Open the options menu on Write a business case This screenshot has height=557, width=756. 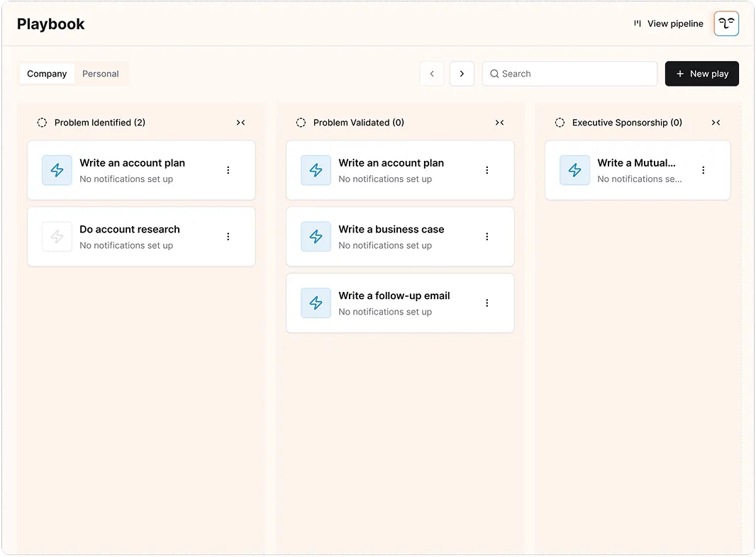[487, 237]
